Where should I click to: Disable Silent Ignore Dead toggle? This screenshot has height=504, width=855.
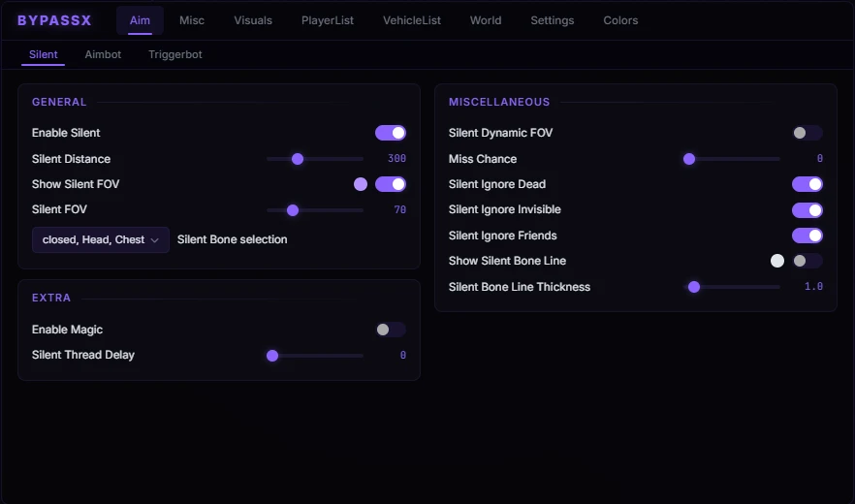pyautogui.click(x=807, y=184)
